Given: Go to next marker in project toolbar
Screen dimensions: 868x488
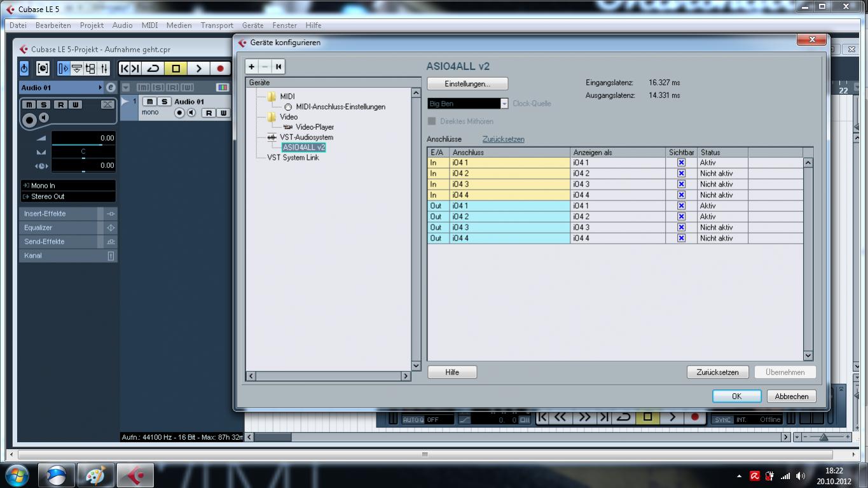Looking at the screenshot, I should click(x=135, y=68).
